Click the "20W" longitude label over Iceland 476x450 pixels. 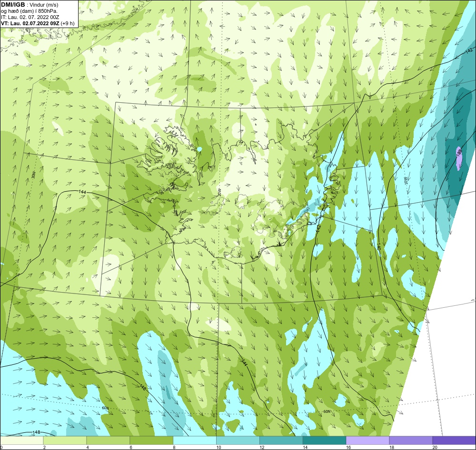point(219,192)
